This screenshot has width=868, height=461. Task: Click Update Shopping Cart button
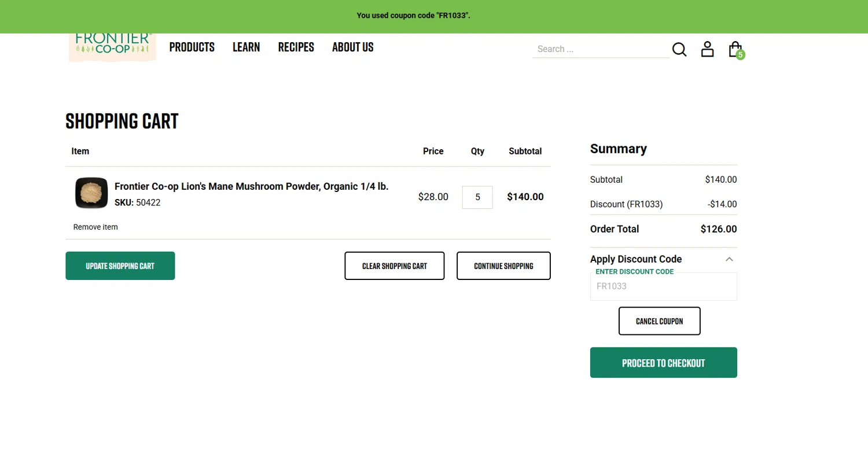coord(120,266)
